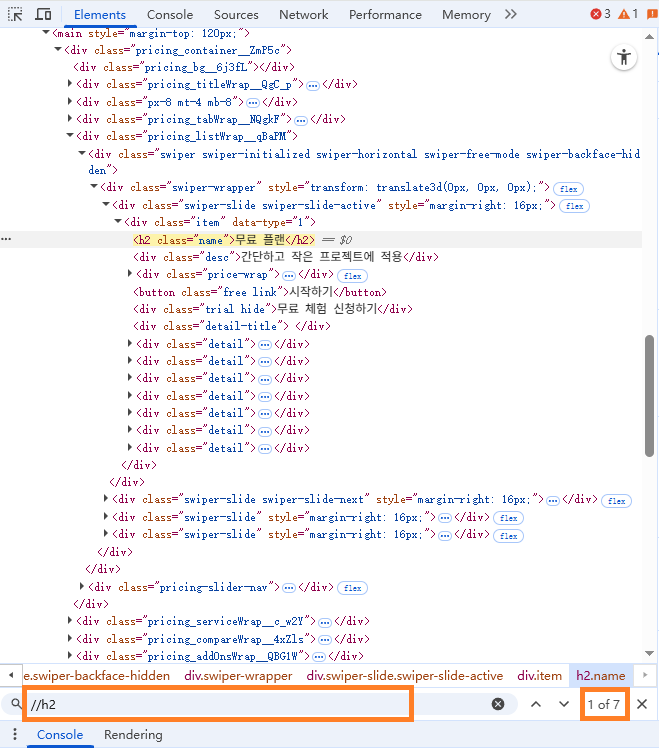
Task: Activate the inspect element picker icon
Action: [16, 15]
